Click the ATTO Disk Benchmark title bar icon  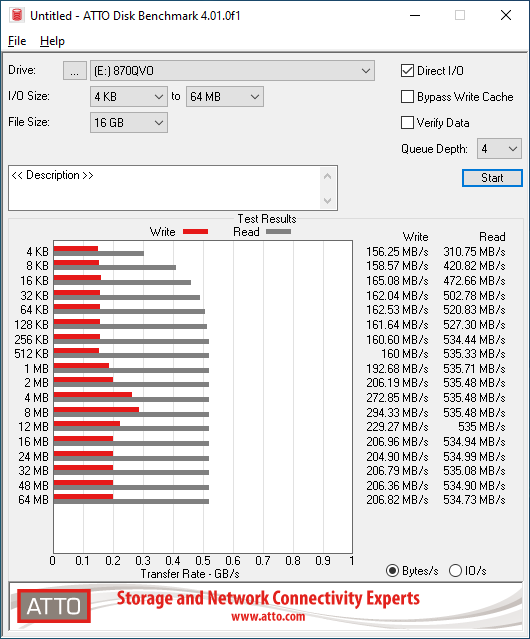click(17, 15)
